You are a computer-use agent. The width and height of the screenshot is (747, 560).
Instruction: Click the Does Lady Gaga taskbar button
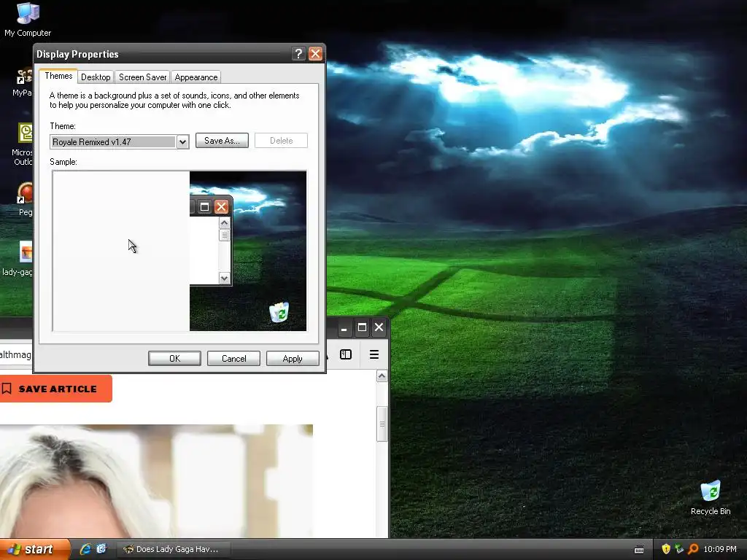(174, 549)
